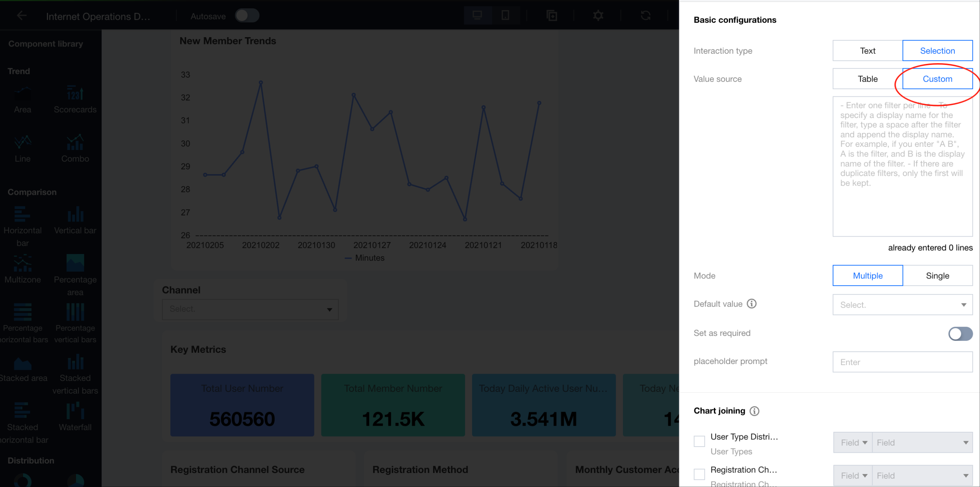Click the refresh icon in toolbar

(x=645, y=16)
